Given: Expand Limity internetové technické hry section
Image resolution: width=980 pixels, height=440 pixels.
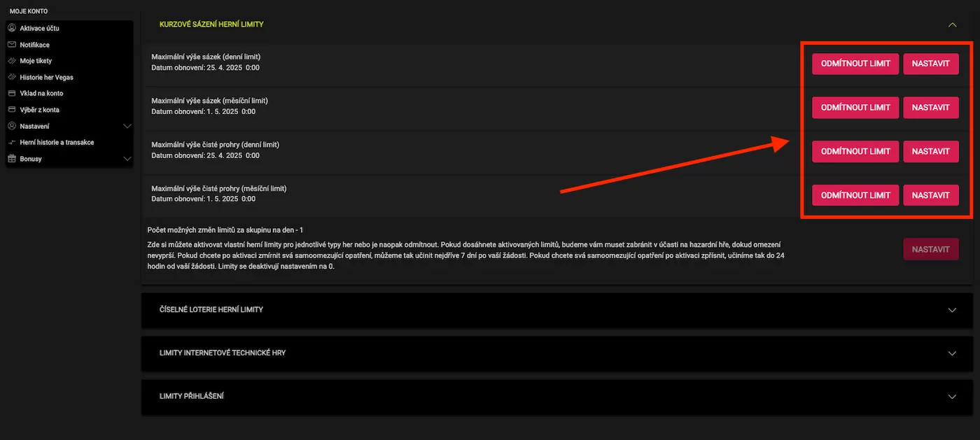Looking at the screenshot, I should [951, 353].
